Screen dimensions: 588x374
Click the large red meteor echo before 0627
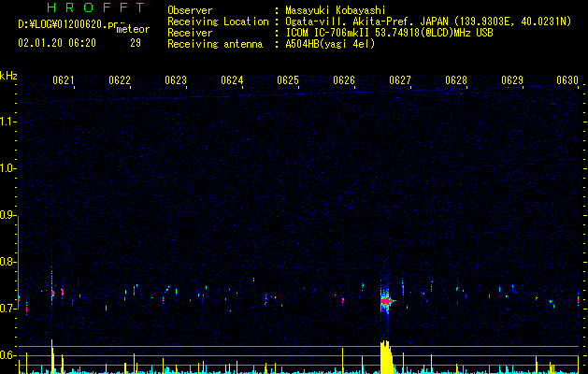(x=386, y=301)
